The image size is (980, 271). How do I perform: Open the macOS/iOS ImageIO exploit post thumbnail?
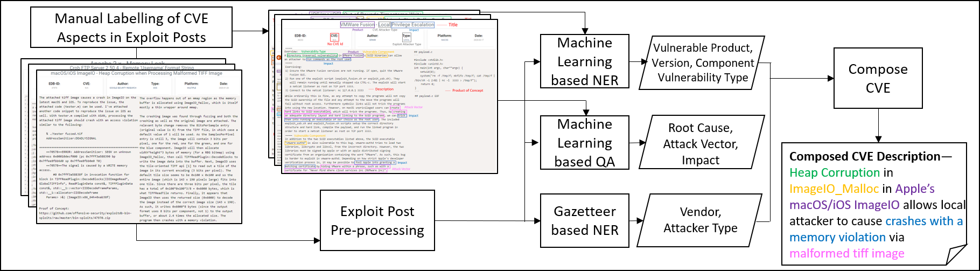(138, 146)
